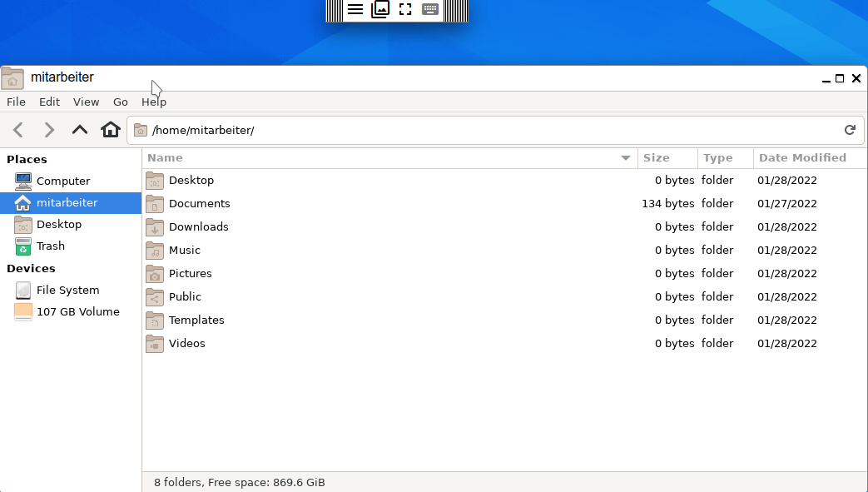This screenshot has height=492, width=868.
Task: Open the Go menu
Action: 120,102
